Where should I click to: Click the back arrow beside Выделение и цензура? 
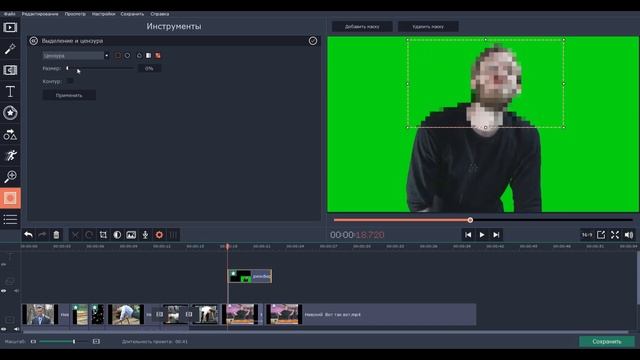pyautogui.click(x=33, y=41)
